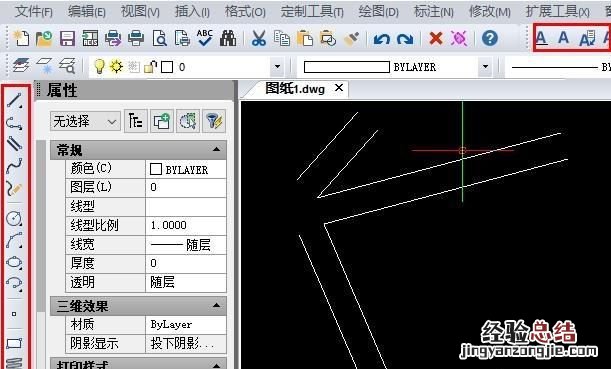This screenshot has width=611, height=369.
Task: Select the Rectangle drawing tool
Action: tap(14, 343)
